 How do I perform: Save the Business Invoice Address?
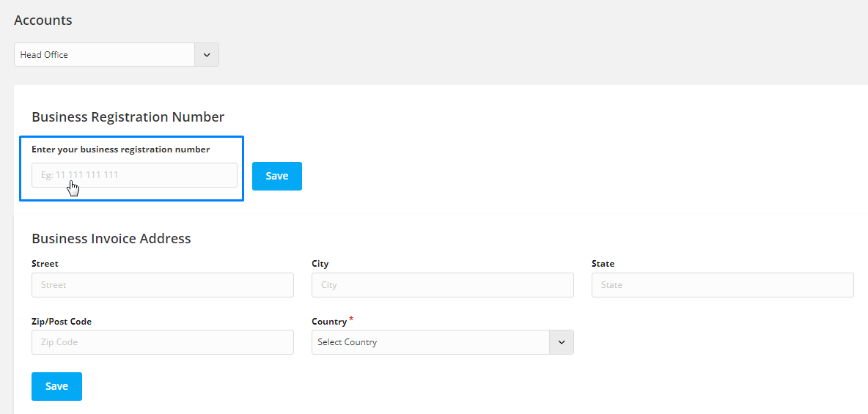point(56,386)
